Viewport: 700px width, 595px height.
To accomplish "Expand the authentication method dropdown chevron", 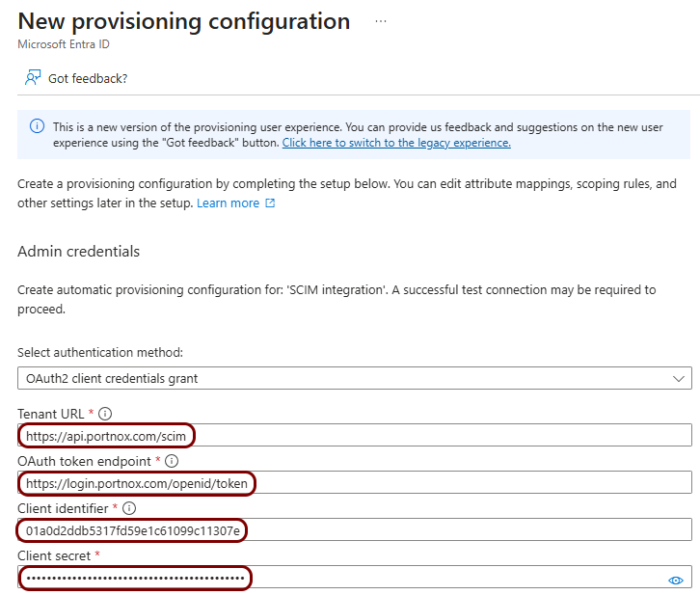I will point(679,379).
